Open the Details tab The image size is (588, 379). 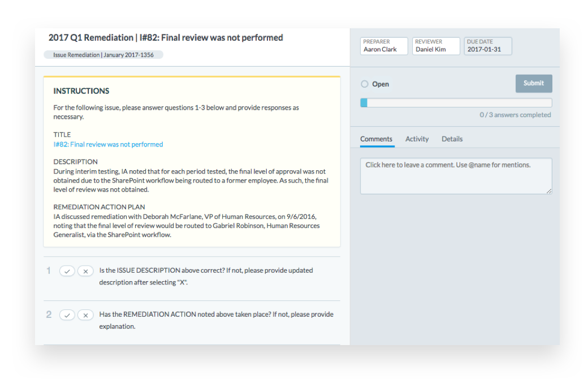(452, 139)
